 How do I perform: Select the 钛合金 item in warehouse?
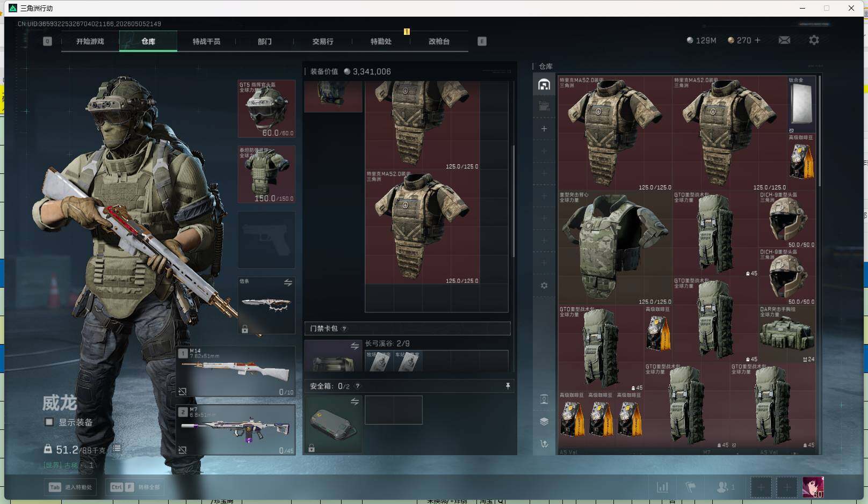(802, 105)
